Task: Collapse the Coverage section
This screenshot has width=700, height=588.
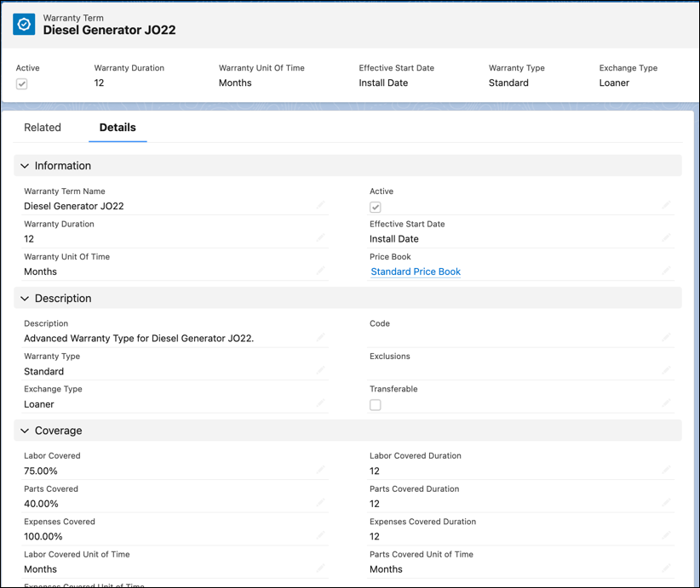Action: [25, 430]
